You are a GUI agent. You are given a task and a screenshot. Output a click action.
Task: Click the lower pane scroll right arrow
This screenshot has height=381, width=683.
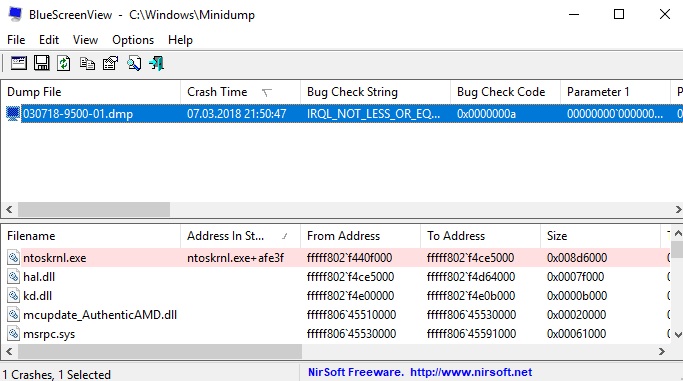[661, 351]
